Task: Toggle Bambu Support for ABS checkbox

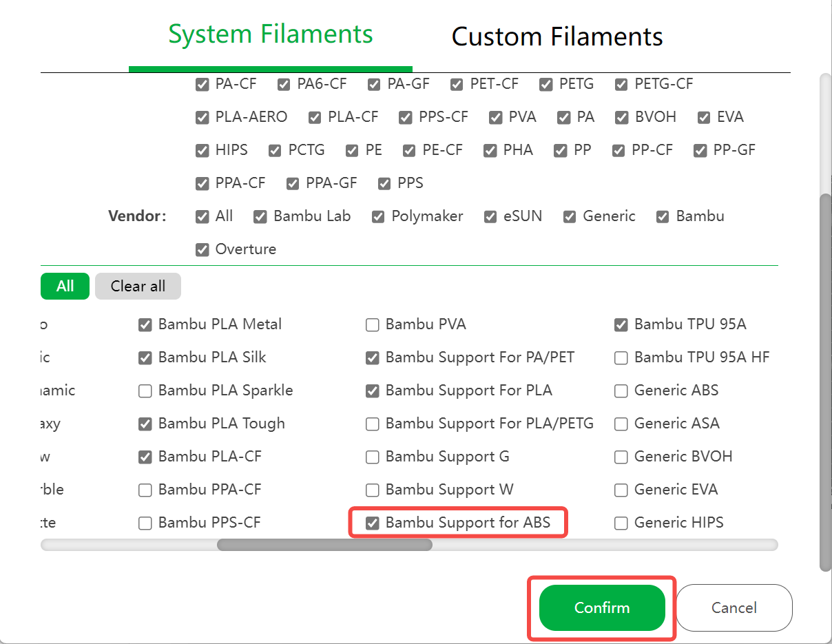Action: [x=372, y=523]
